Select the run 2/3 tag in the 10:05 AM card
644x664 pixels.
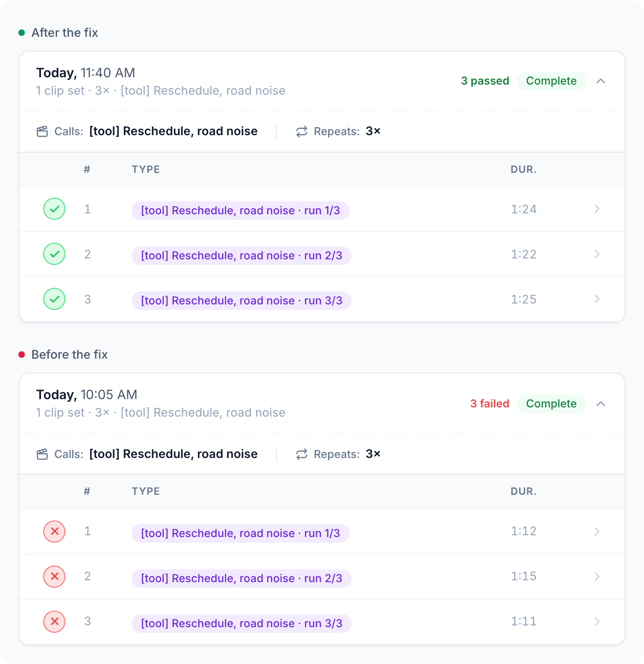point(241,578)
